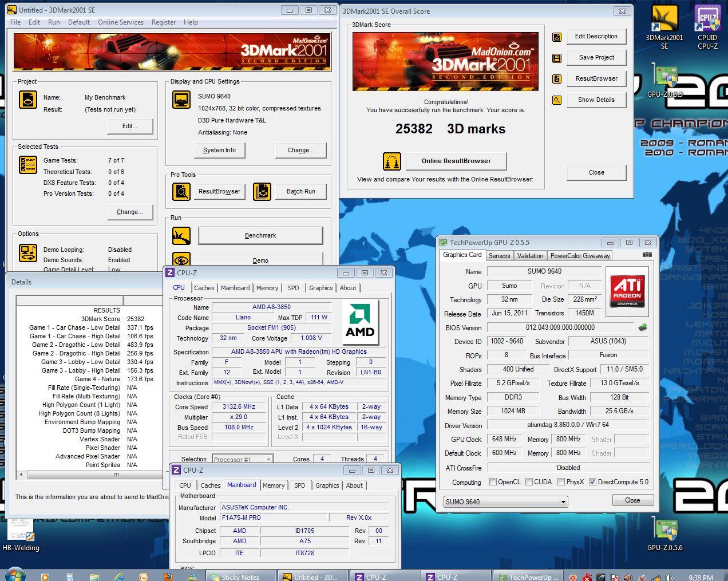
Task: Toggle the PhysX checkbox in GPU-Z
Action: 561,482
